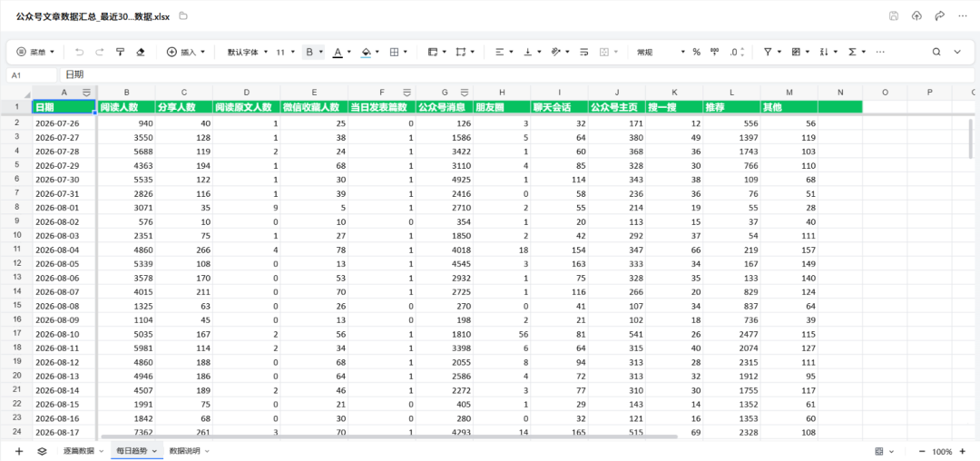Click the borders grid icon
This screenshot has width=980, height=461.
tap(395, 53)
